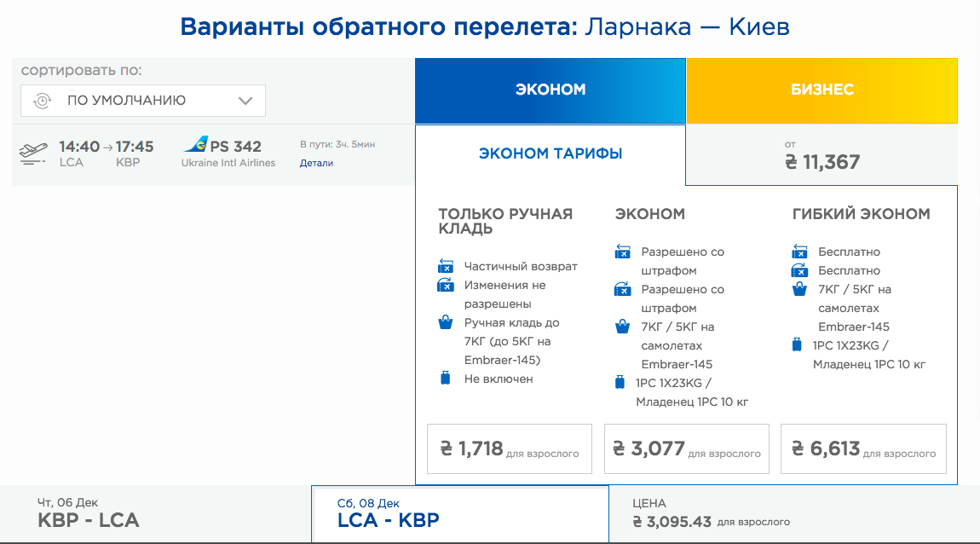980x544 pixels.
Task: Choose the ₴ 3,077 economy fare
Action: point(686,449)
